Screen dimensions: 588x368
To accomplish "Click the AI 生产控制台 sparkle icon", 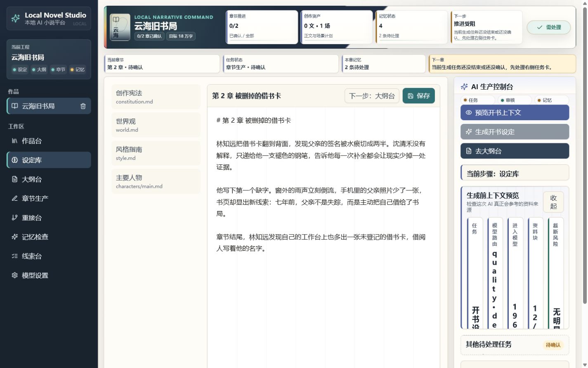I will (464, 87).
